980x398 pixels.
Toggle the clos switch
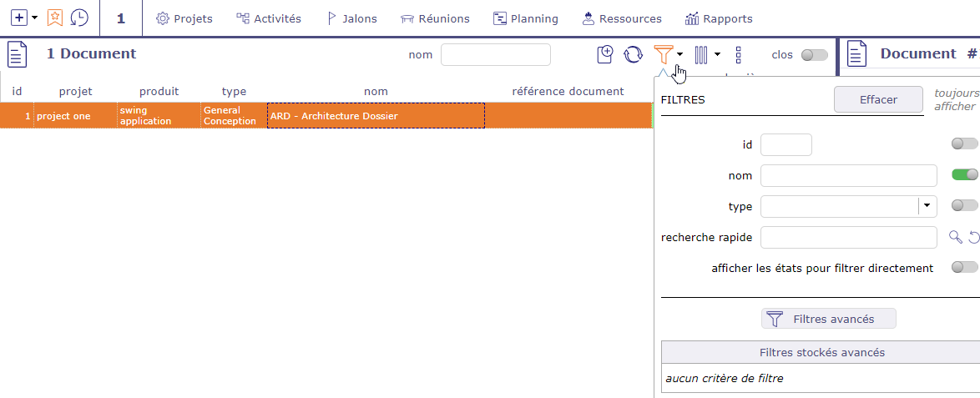click(x=814, y=55)
